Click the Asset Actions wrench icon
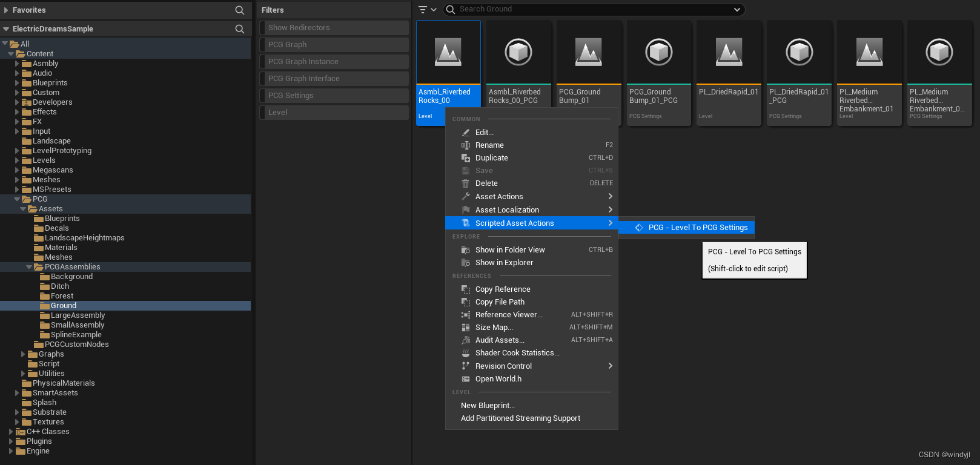The width and height of the screenshot is (980, 465). pyautogui.click(x=466, y=197)
